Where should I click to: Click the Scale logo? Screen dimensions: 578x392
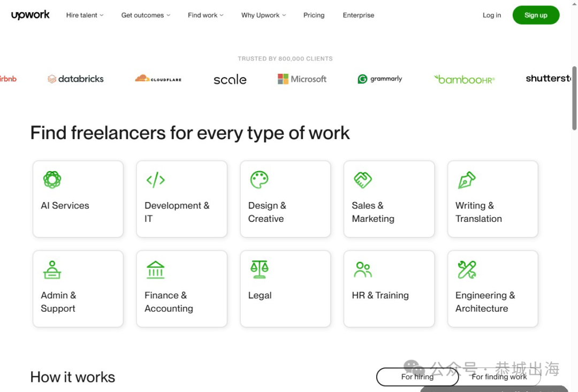coord(230,79)
